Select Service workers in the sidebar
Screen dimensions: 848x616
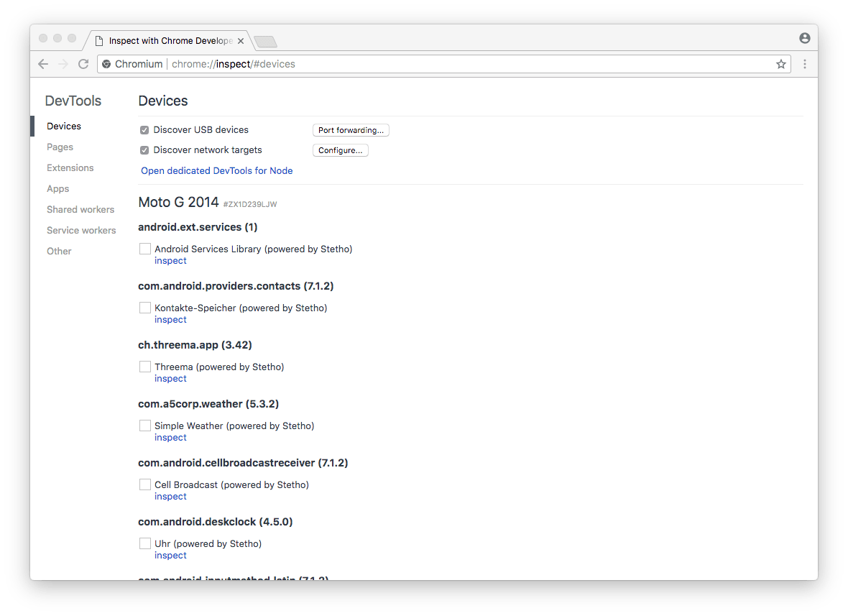81,231
